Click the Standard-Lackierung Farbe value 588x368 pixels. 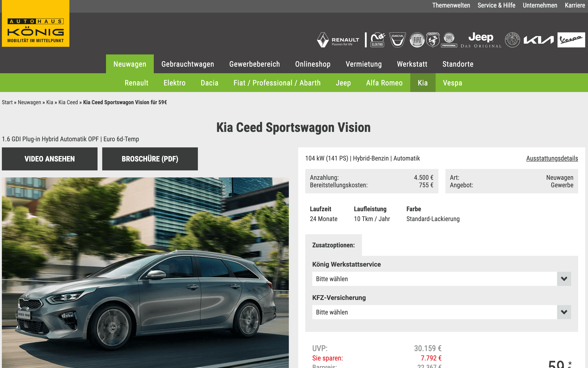pyautogui.click(x=433, y=219)
